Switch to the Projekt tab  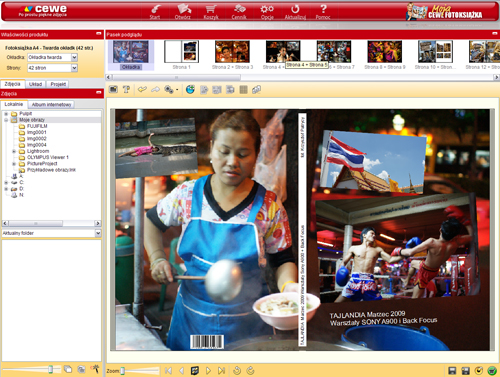point(58,84)
